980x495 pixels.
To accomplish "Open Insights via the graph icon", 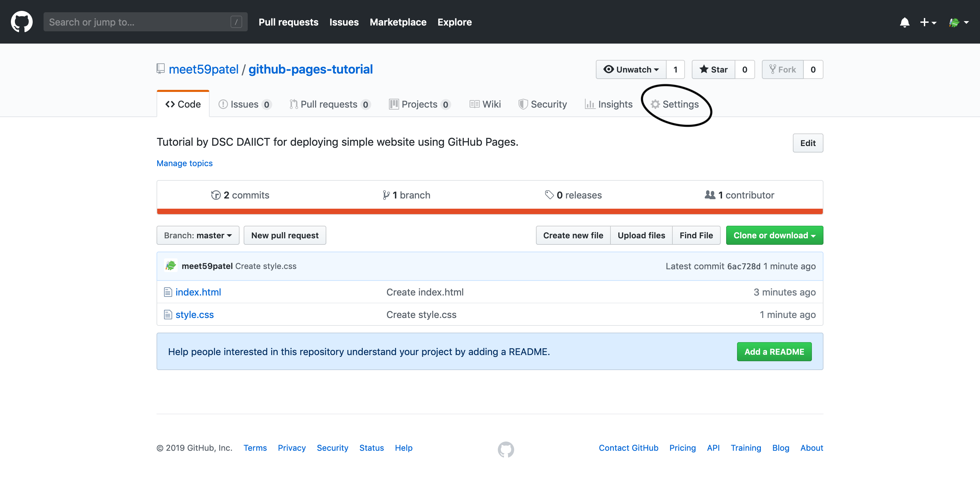I will click(590, 104).
